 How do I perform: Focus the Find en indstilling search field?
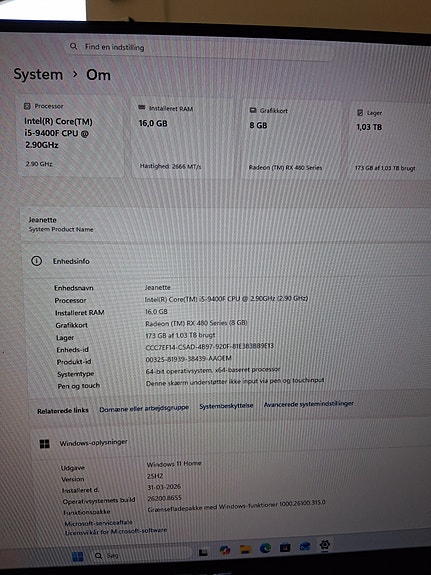tap(200, 48)
